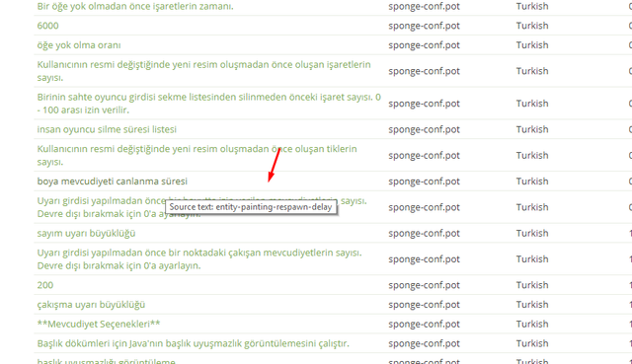Click 'sponge-conf.pot' in 'öğe yok olma oranı' row

(x=424, y=45)
